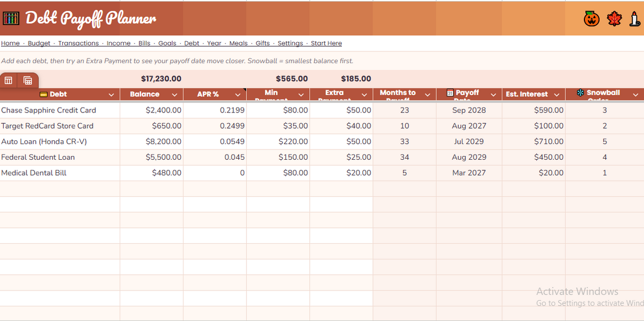This screenshot has width=644, height=321.
Task: Select the $710.00 estimated interest cell
Action: click(533, 141)
